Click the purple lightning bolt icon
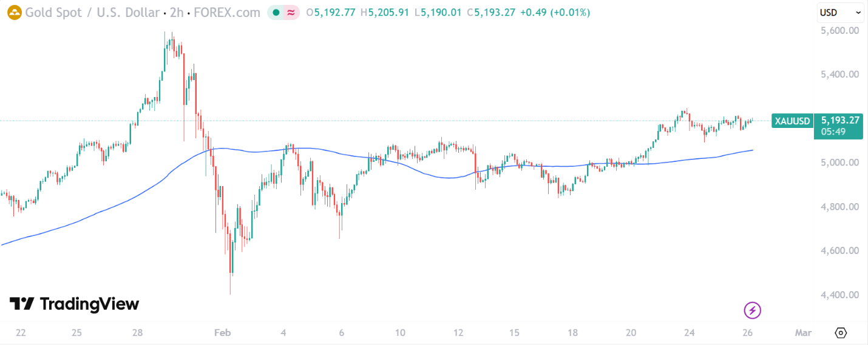 point(752,311)
